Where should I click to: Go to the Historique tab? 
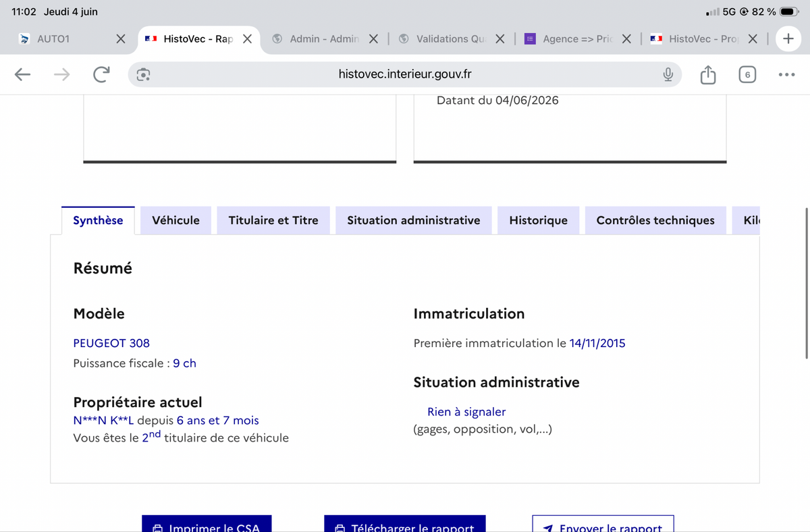point(539,220)
